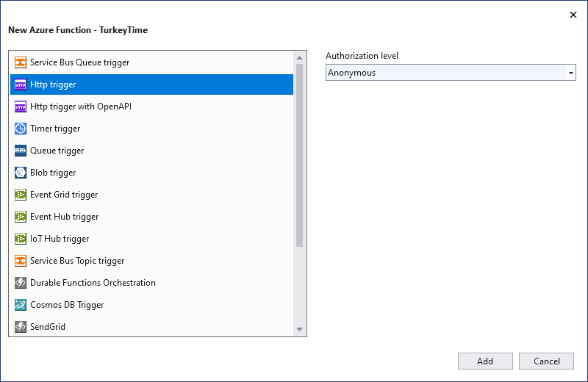Select Queue trigger from the list
588x382 pixels.
point(151,151)
